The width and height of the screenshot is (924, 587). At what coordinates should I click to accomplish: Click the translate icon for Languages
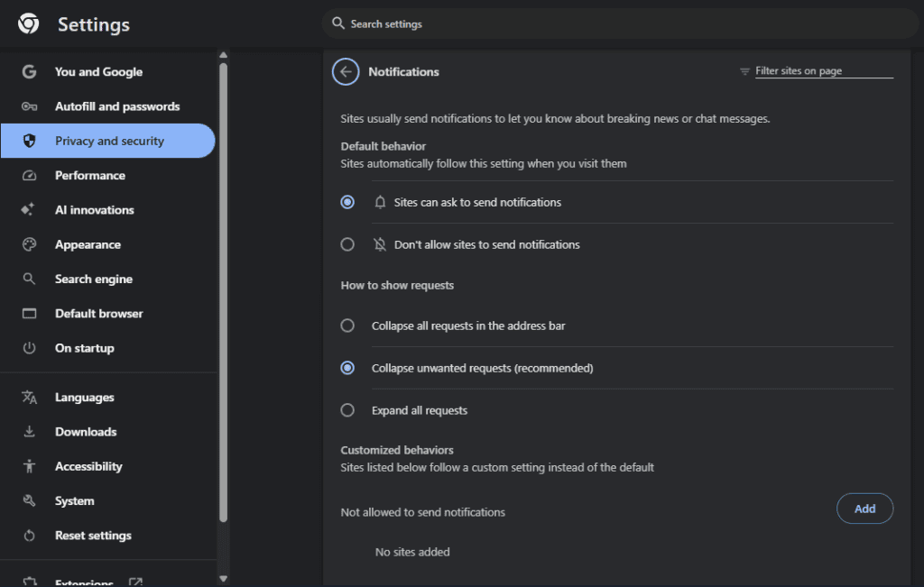point(29,398)
